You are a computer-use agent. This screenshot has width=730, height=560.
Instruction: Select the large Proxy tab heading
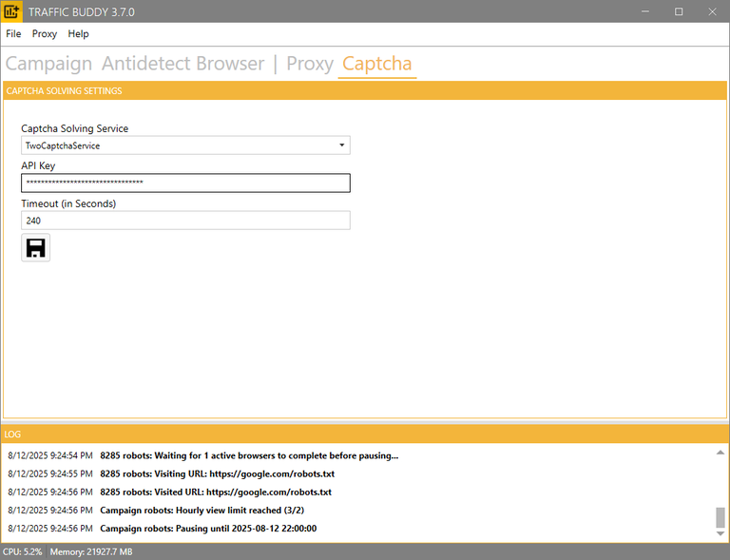310,64
